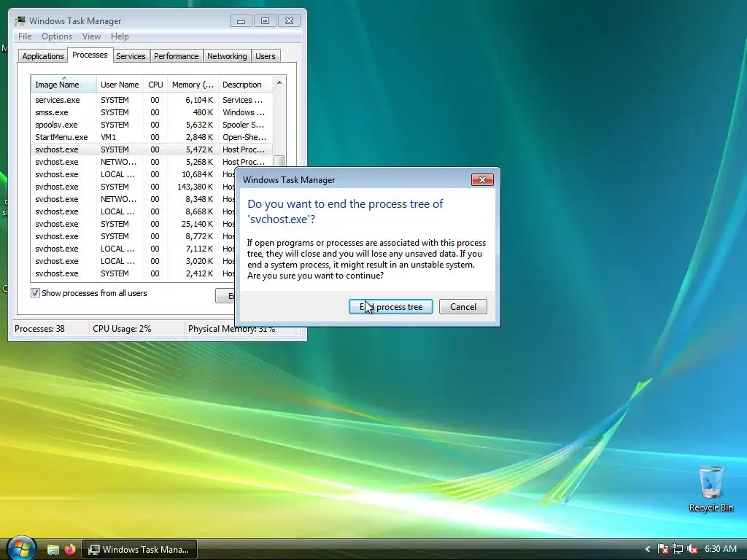Viewport: 747px width, 560px height.
Task: Confirm End process tree button
Action: pos(391,307)
